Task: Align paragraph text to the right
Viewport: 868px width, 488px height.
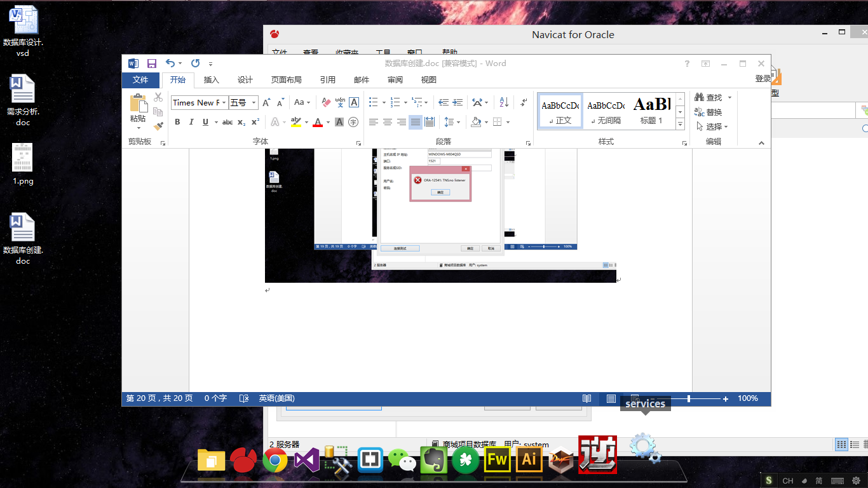Action: [402, 122]
